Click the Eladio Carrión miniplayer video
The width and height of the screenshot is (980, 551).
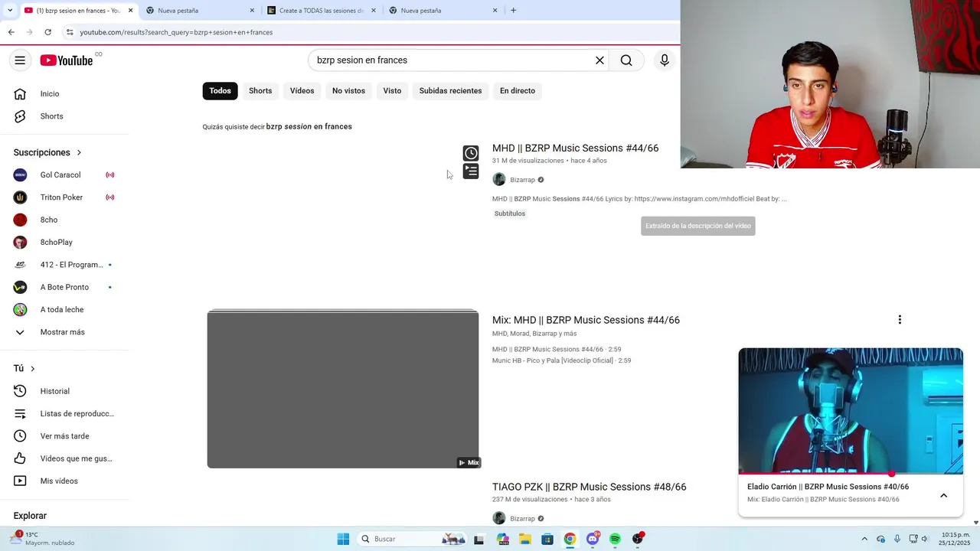tap(851, 411)
